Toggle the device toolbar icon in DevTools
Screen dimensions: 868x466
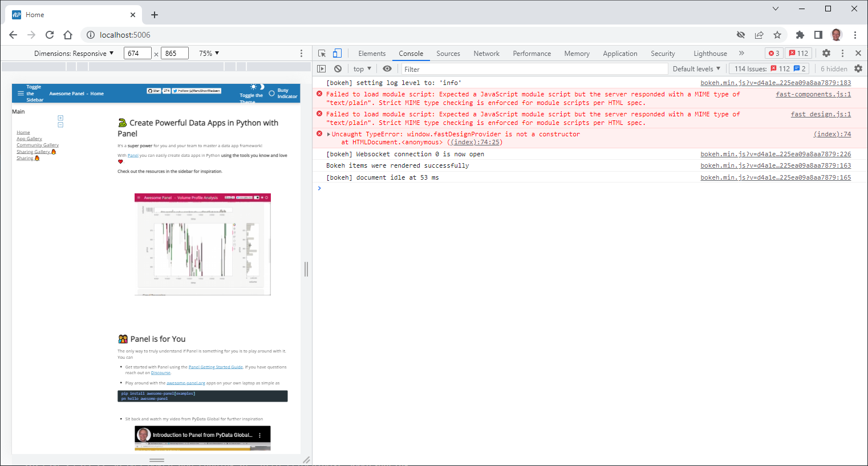pos(336,53)
